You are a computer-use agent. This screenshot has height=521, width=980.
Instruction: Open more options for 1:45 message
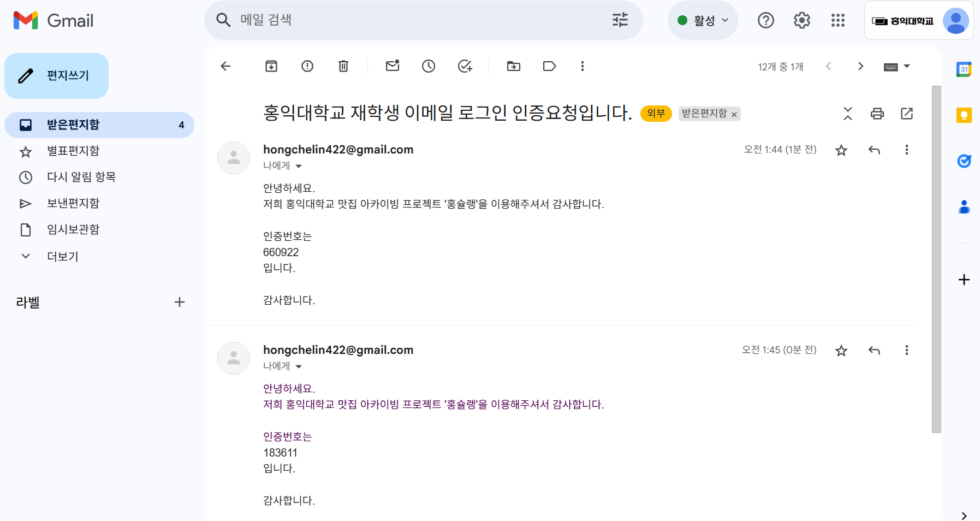tap(907, 350)
